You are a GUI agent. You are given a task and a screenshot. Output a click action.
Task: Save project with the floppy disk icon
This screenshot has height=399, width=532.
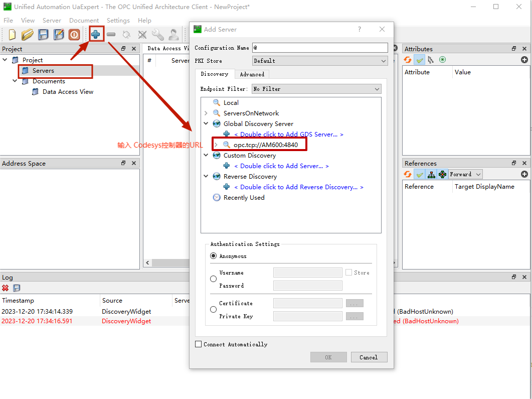tap(43, 34)
